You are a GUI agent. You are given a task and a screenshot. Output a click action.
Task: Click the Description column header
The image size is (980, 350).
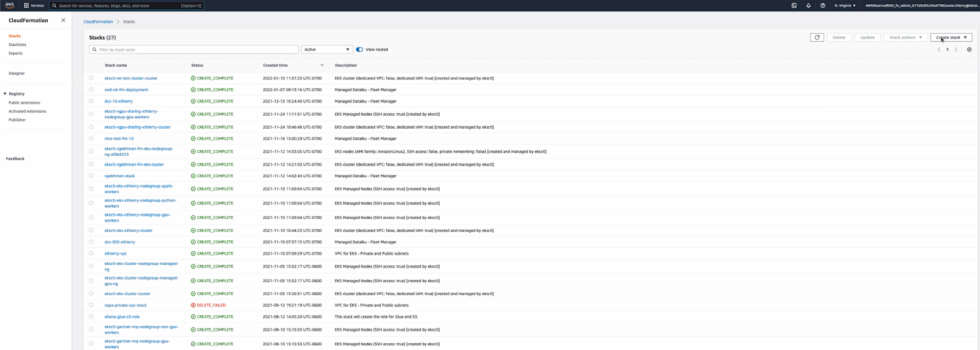[345, 66]
